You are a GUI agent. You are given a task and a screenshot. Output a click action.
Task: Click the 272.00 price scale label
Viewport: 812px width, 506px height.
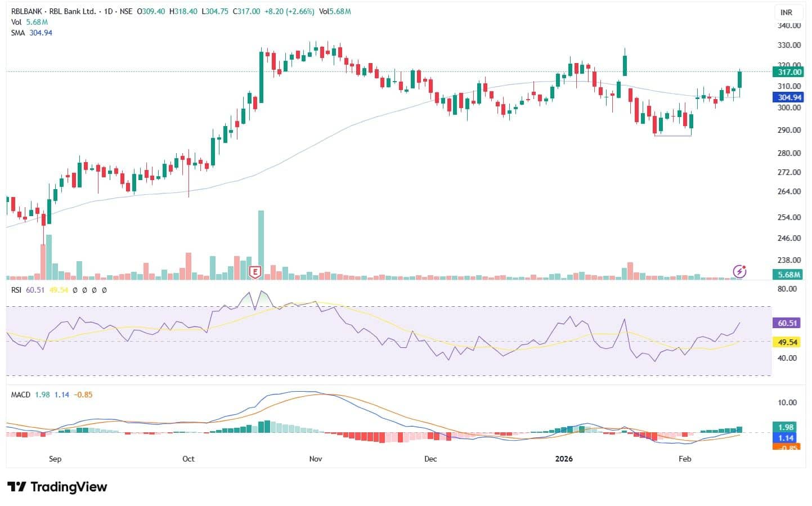(x=789, y=172)
